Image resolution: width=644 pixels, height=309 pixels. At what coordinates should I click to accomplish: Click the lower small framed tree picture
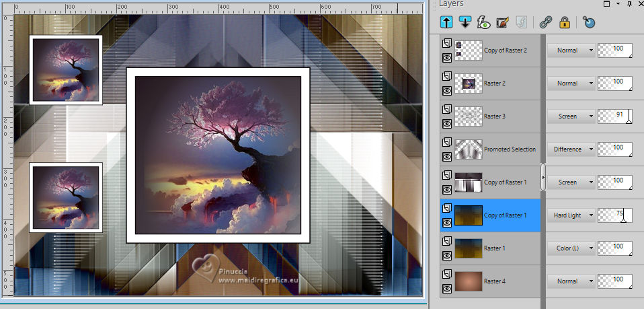(66, 197)
